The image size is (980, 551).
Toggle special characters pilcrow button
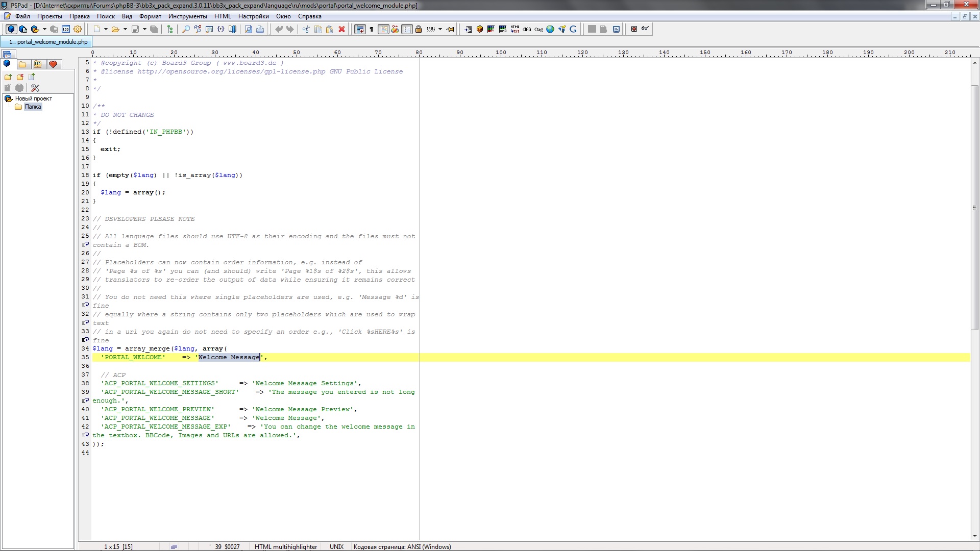pyautogui.click(x=372, y=29)
